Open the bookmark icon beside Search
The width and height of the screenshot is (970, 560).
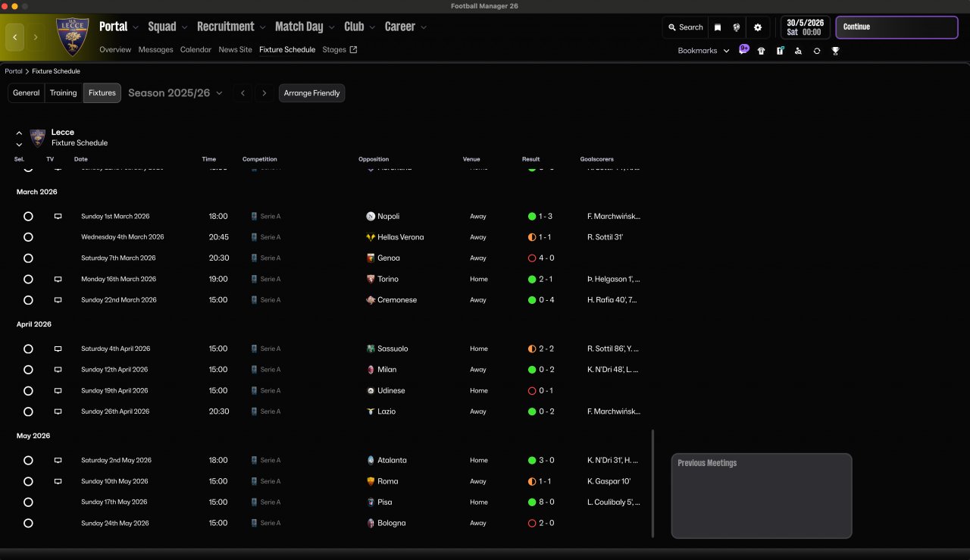pos(718,27)
